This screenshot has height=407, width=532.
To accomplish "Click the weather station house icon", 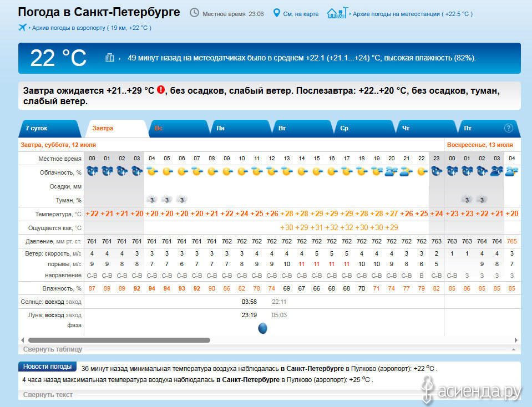I will click(x=337, y=13).
